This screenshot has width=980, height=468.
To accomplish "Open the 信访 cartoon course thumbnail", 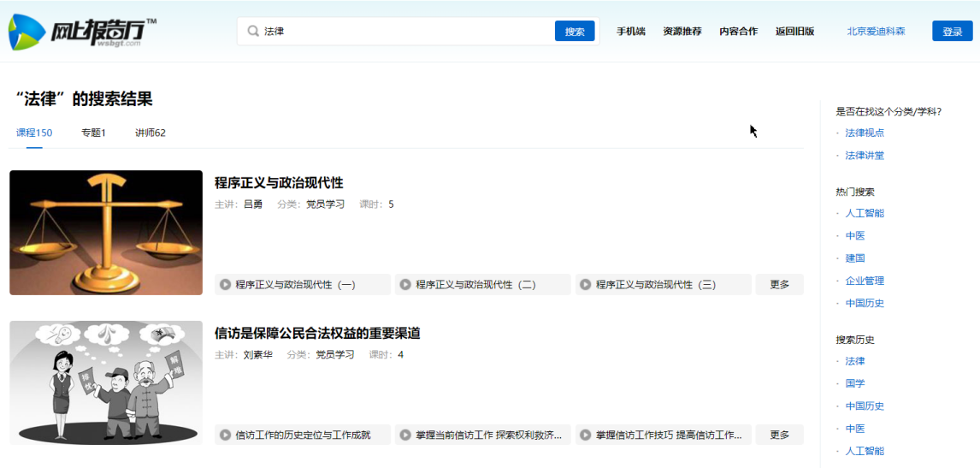I will point(106,383).
